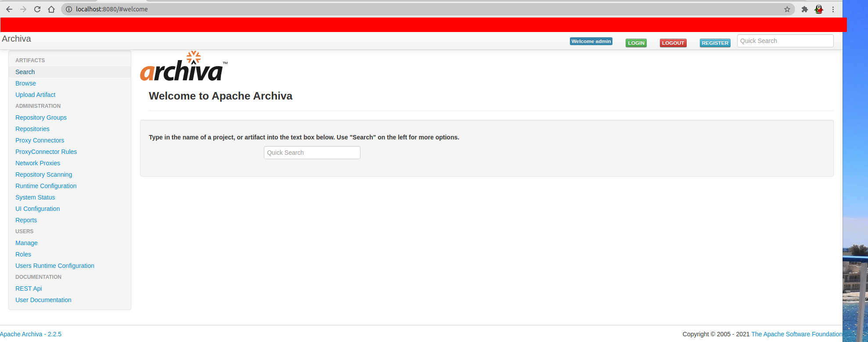Open Users Runtime Configuration

(55, 266)
